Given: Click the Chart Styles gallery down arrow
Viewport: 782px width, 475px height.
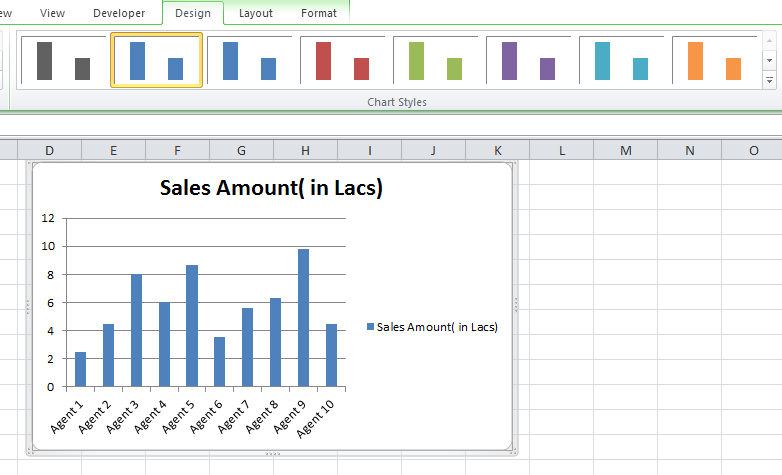Looking at the screenshot, I should (x=769, y=60).
